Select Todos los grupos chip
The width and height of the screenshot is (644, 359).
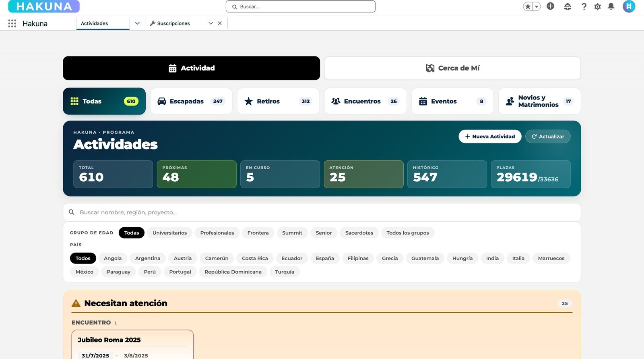[408, 233]
